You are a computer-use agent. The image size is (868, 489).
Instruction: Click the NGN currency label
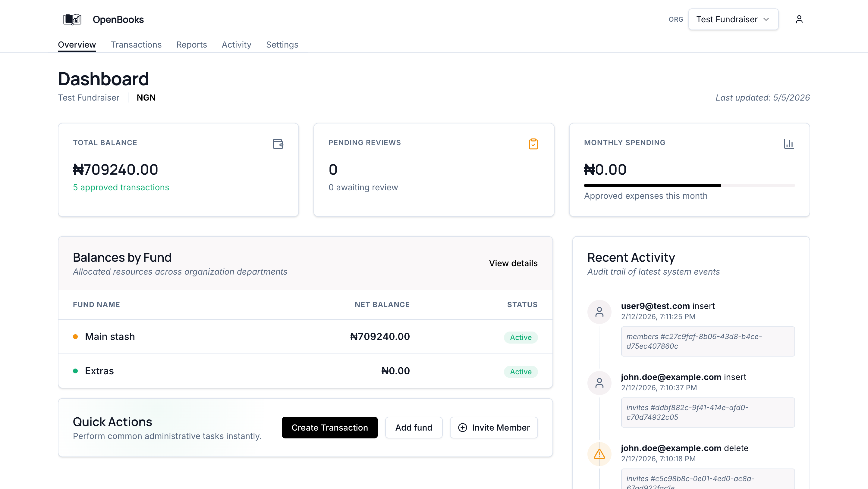coord(146,98)
